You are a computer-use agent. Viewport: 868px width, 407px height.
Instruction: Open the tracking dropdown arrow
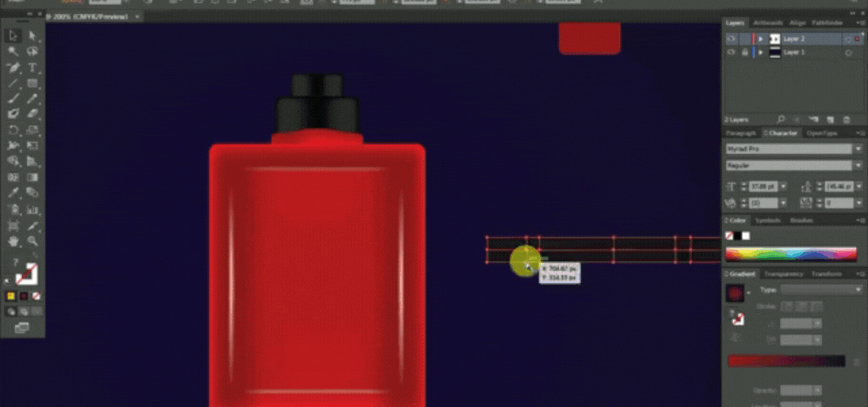(858, 203)
